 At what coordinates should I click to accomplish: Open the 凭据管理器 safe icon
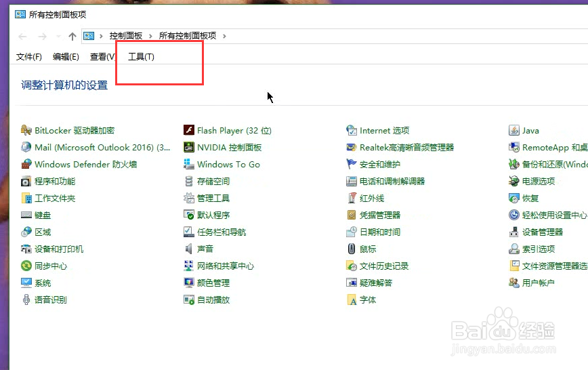352,215
